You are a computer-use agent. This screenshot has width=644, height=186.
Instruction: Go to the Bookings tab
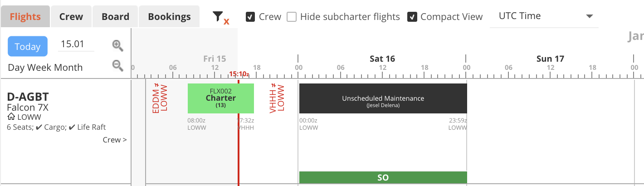click(x=169, y=17)
